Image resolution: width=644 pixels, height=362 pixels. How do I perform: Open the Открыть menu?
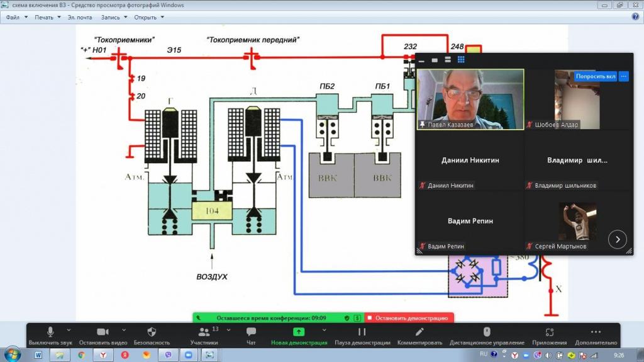149,17
